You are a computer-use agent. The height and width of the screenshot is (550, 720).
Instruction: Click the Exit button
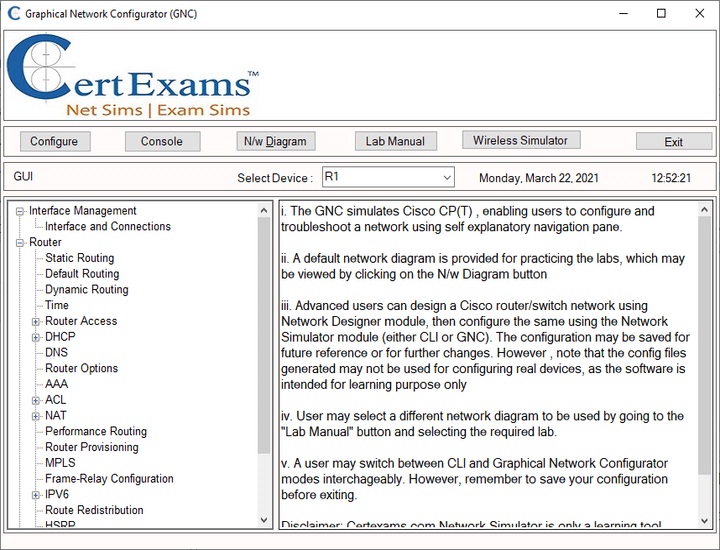pos(674,142)
